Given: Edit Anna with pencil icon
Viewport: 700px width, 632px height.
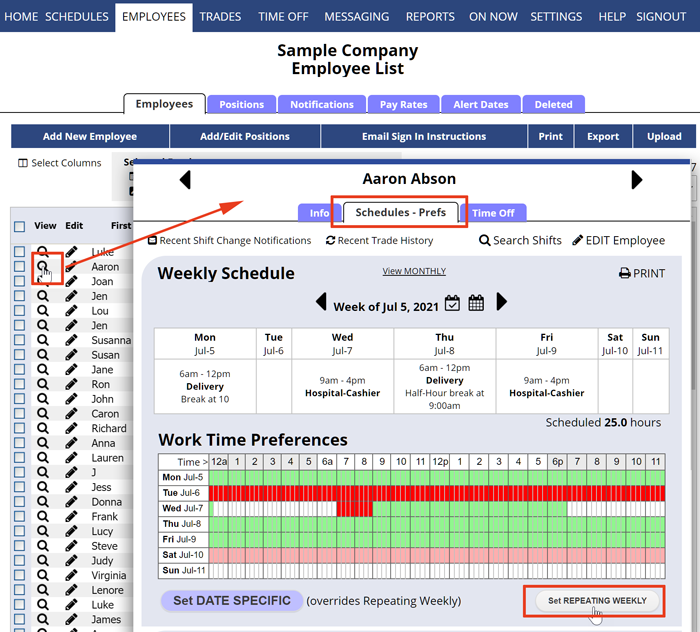Looking at the screenshot, I should click(71, 443).
